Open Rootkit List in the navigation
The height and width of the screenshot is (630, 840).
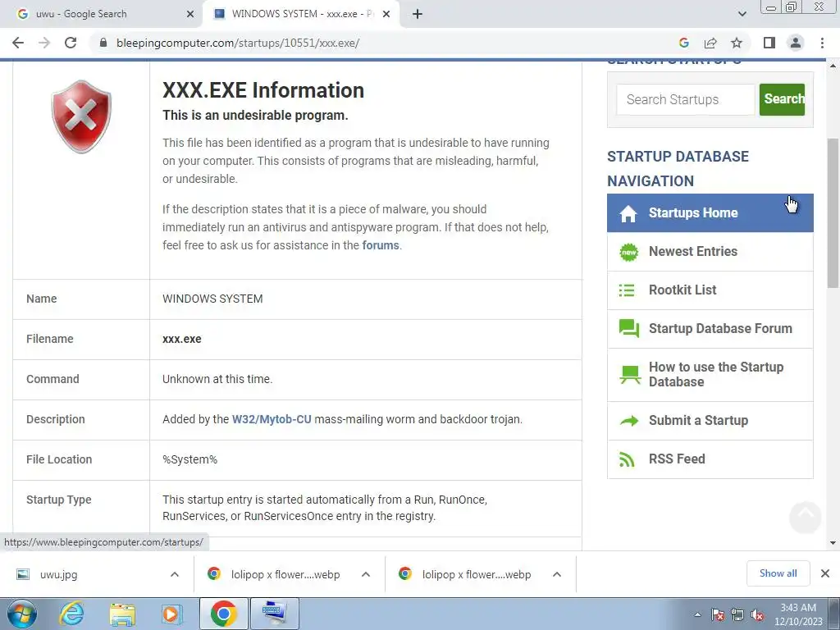(710, 290)
